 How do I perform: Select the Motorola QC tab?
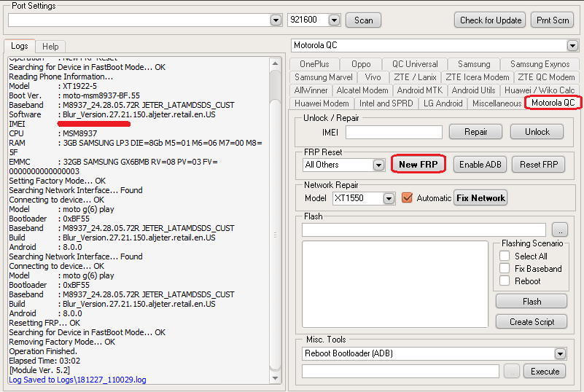tap(553, 103)
